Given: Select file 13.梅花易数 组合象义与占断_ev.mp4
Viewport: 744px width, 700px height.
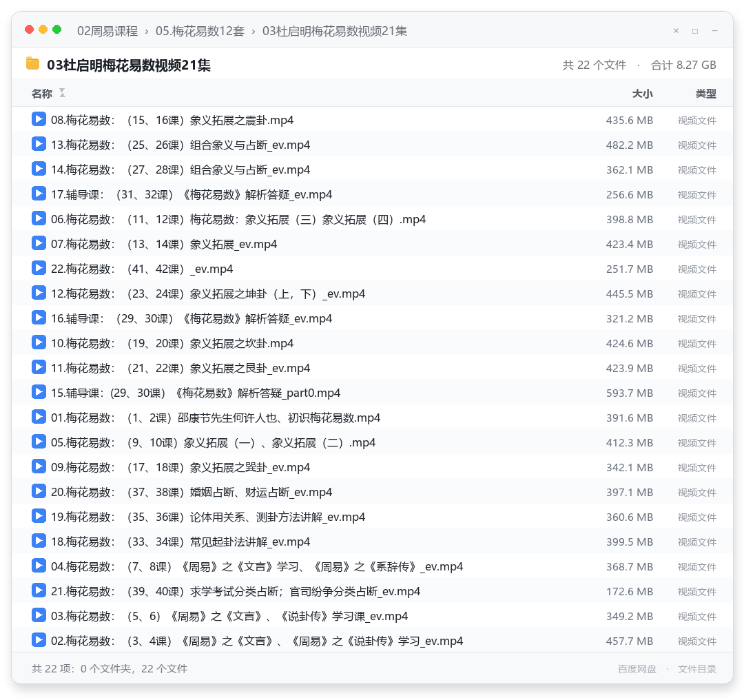Looking at the screenshot, I should pyautogui.click(x=180, y=145).
